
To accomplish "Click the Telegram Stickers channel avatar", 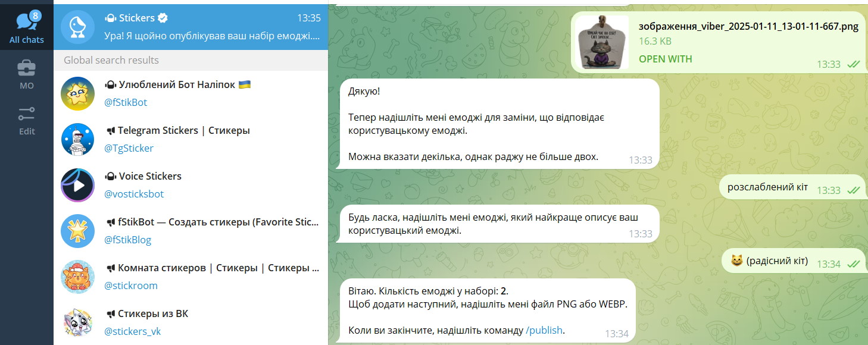I will (77, 139).
